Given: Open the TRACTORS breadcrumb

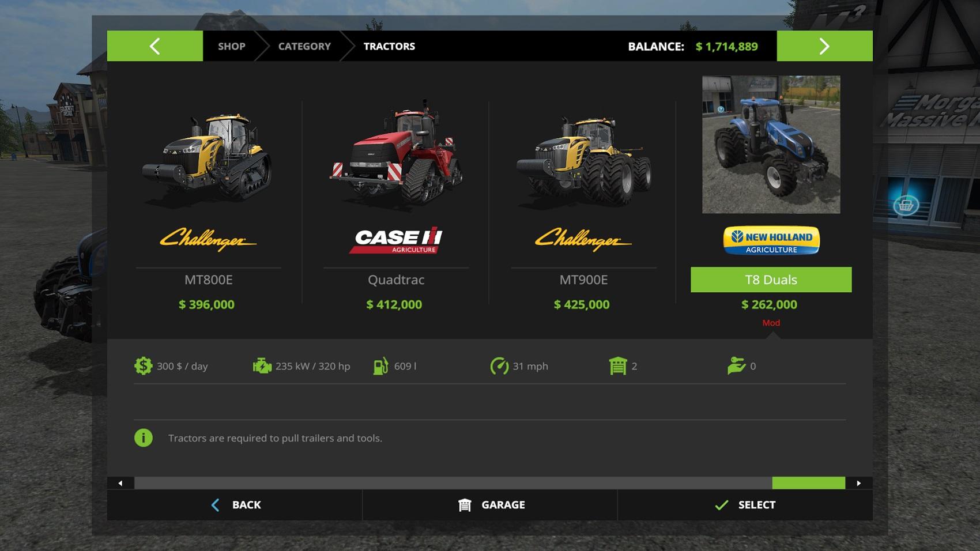Looking at the screenshot, I should (389, 46).
